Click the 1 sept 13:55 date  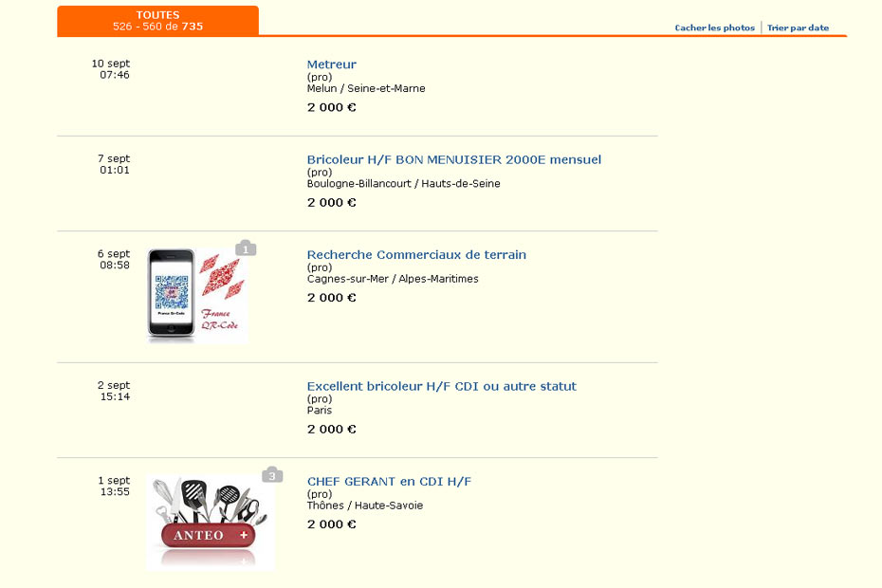[114, 486]
